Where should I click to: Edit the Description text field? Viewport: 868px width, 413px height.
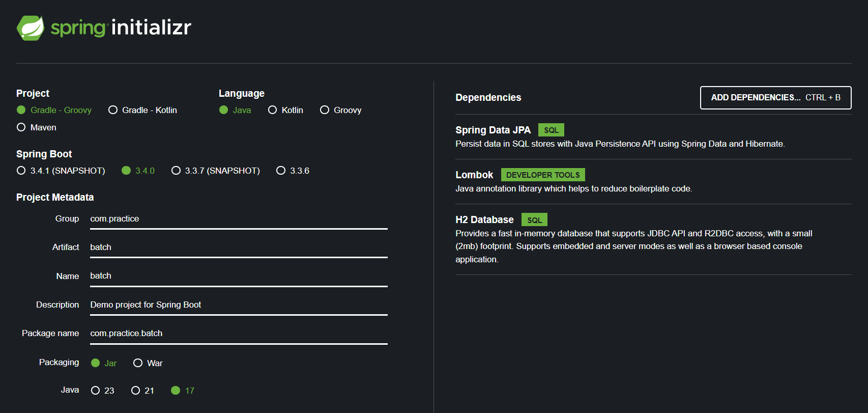pos(239,305)
